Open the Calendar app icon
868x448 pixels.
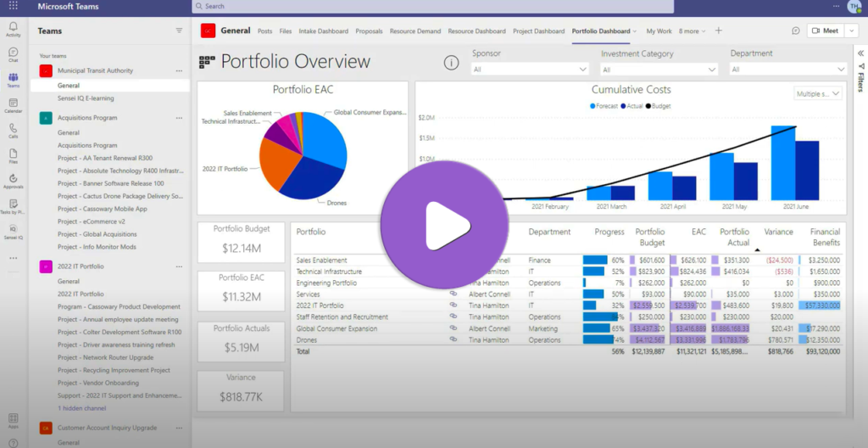(13, 105)
